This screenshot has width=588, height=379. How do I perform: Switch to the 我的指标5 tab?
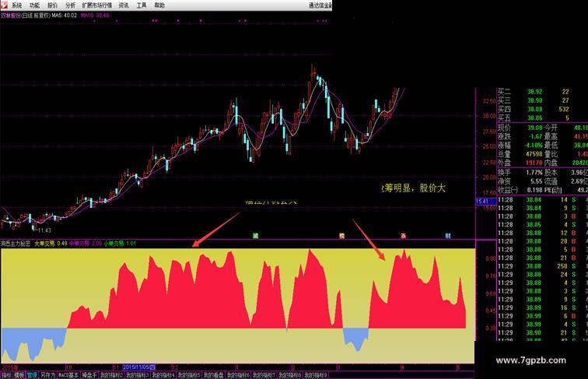(189, 375)
